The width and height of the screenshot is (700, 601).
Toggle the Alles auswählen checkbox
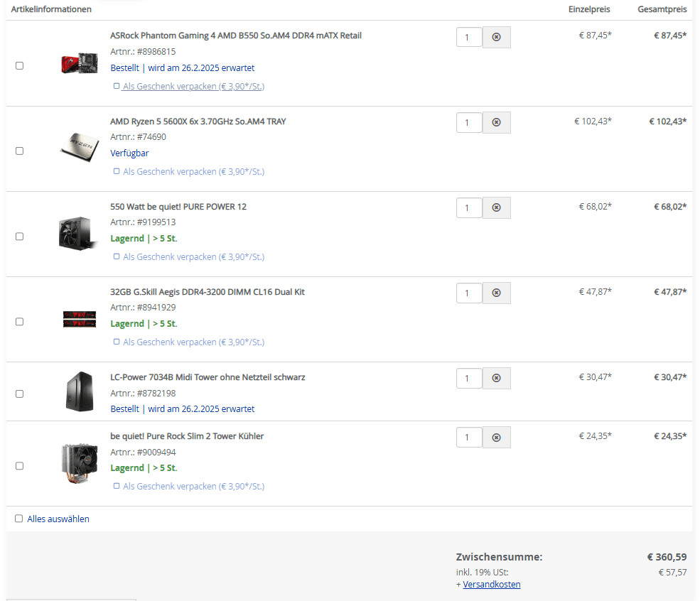point(18,519)
